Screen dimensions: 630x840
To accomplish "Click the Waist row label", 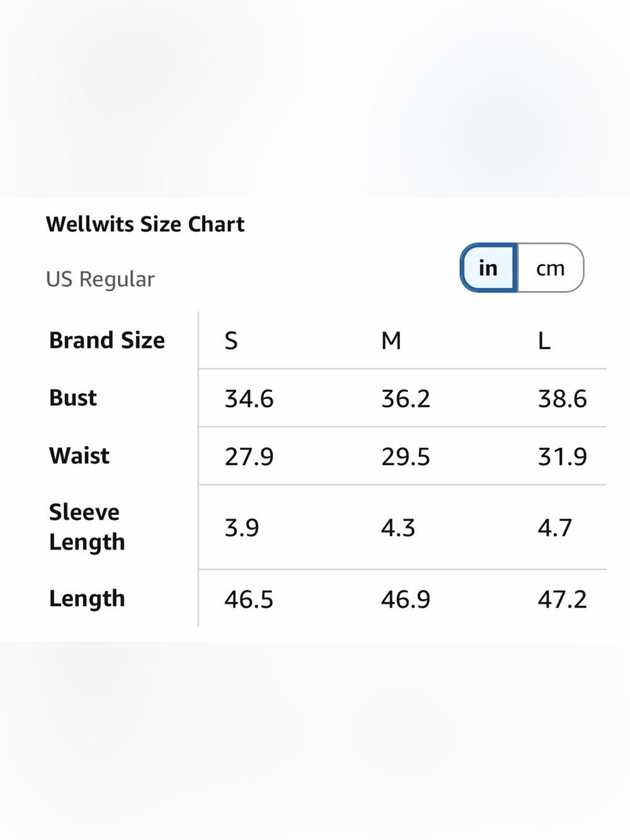I will click(79, 456).
